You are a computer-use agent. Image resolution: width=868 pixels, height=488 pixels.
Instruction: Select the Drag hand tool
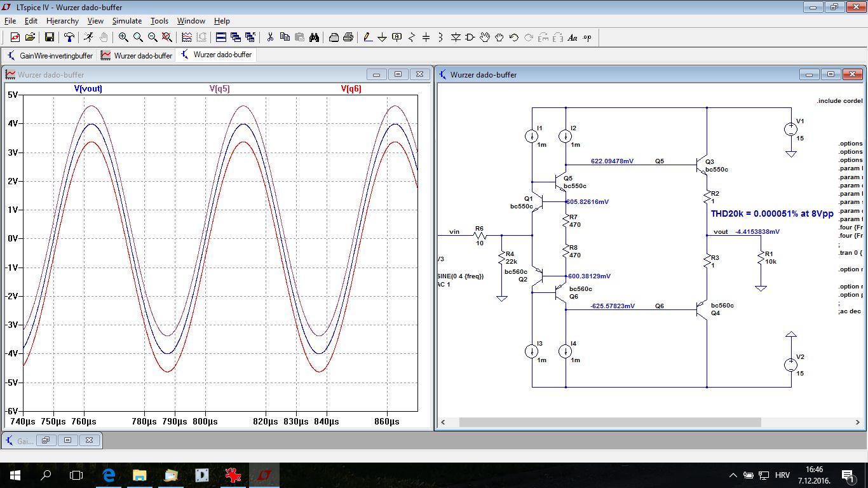[x=499, y=37]
